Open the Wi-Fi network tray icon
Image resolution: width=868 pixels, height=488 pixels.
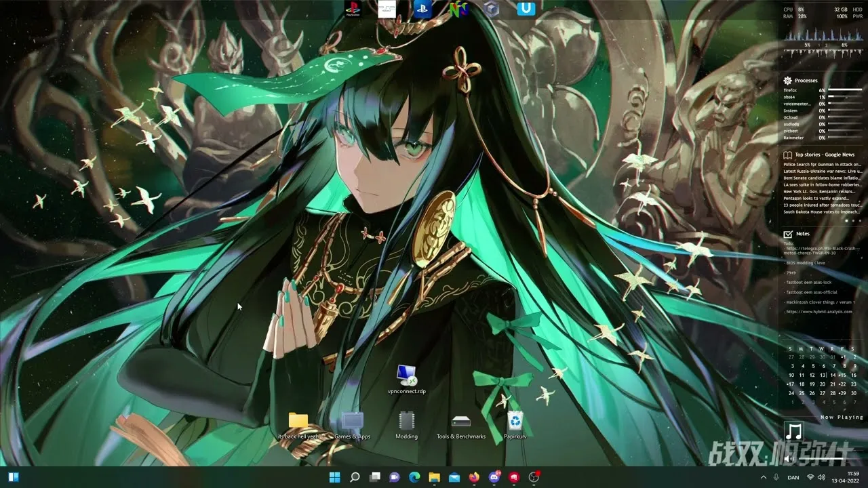coord(810,477)
